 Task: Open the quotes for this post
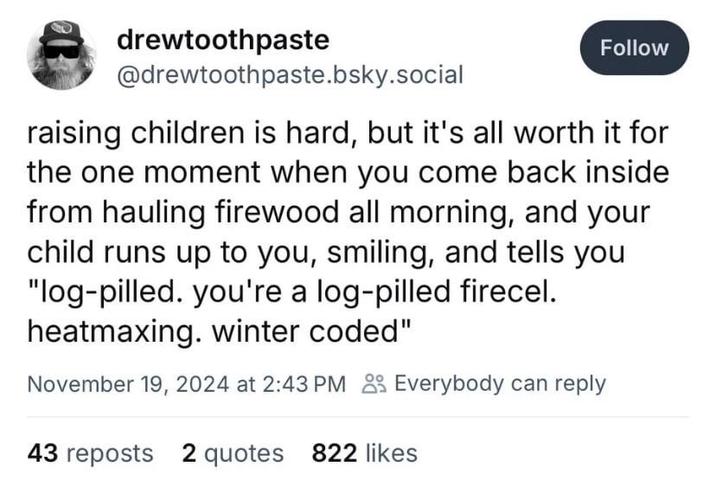tap(233, 453)
